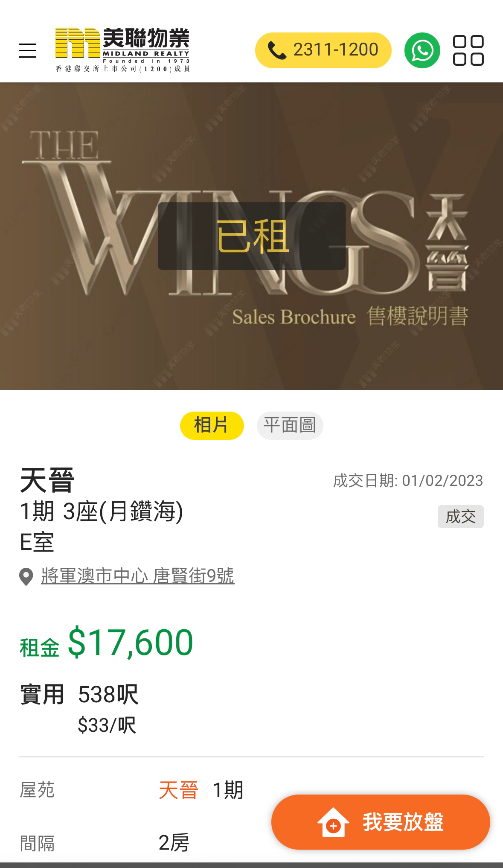Tap rent price $17,600
Viewport: 503px width, 868px height.
click(131, 642)
